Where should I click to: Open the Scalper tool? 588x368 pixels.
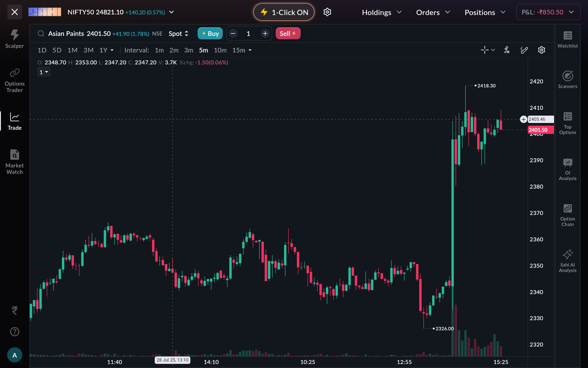point(14,39)
